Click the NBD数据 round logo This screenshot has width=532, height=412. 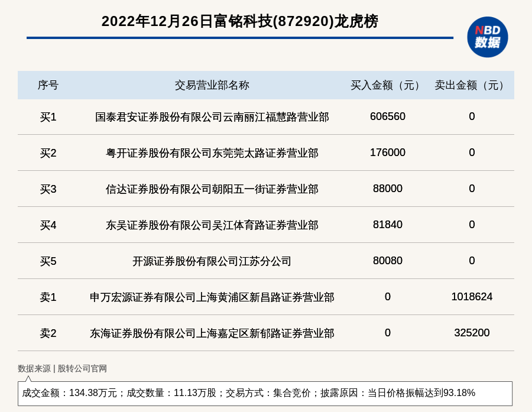pyautogui.click(x=487, y=37)
